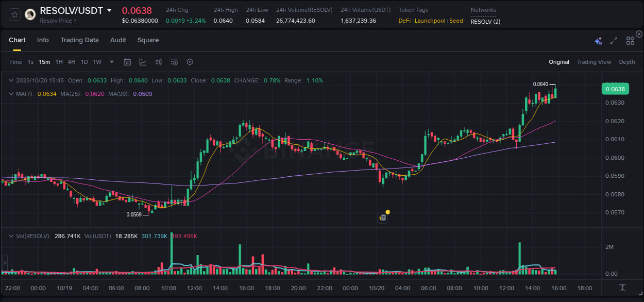Select the 1D timeframe
Screen dimensions: 644x302
[83, 62]
